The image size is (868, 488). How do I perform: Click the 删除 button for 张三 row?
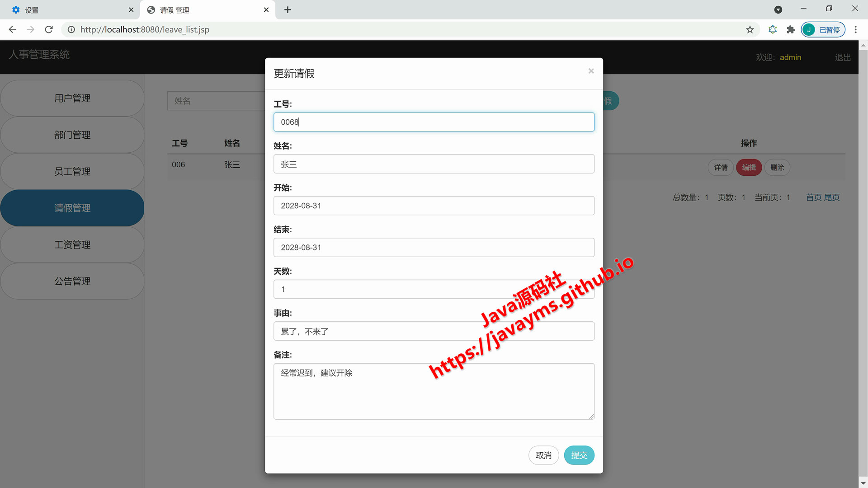tap(777, 168)
